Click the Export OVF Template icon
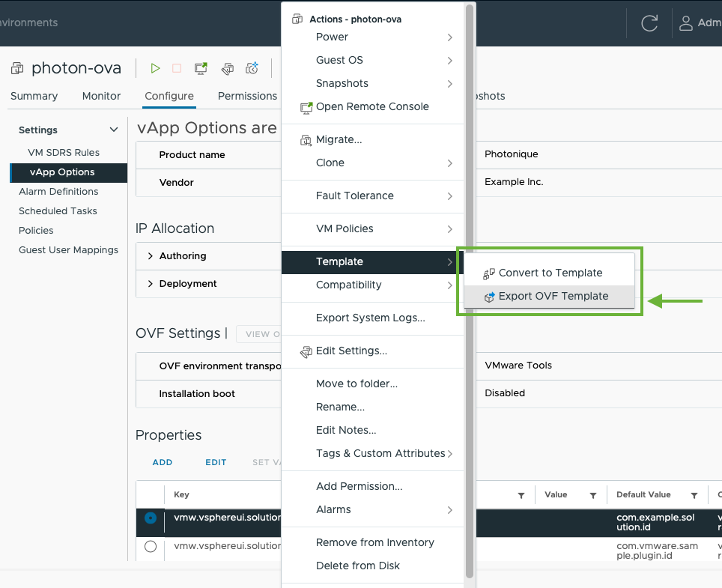Screen dimensions: 722x588 pyautogui.click(x=490, y=297)
